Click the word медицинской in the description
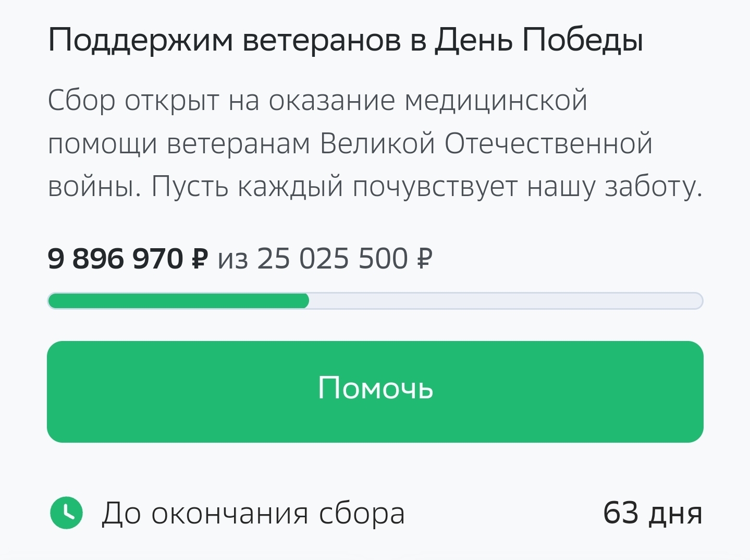The width and height of the screenshot is (750, 560). [x=496, y=100]
